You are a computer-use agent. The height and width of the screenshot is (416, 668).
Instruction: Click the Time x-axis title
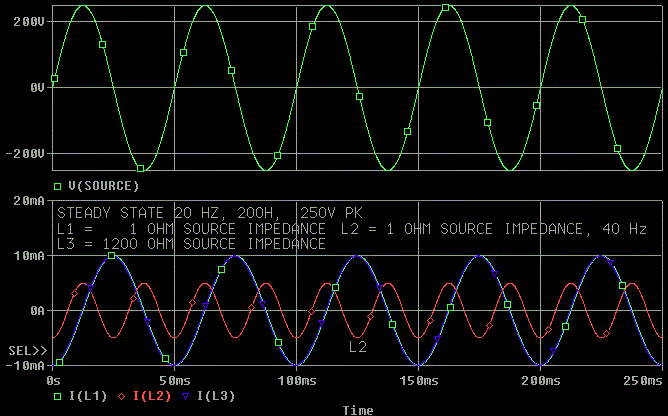coord(358,410)
